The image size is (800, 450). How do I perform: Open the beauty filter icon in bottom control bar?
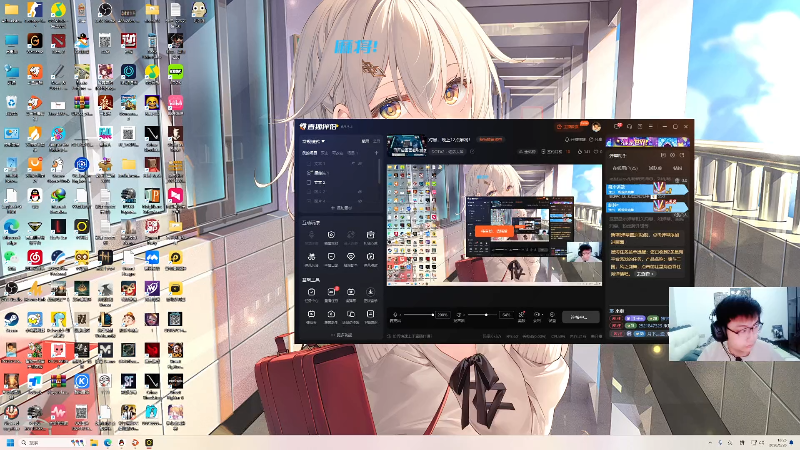click(x=521, y=315)
